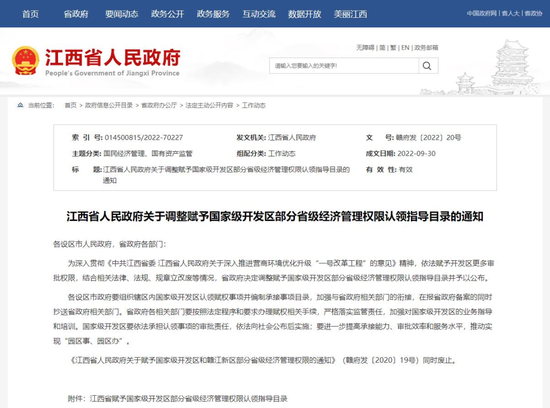Screen dimensions: 550x408
Task: Open the 首页 menu in the top bar
Action: coord(31,14)
